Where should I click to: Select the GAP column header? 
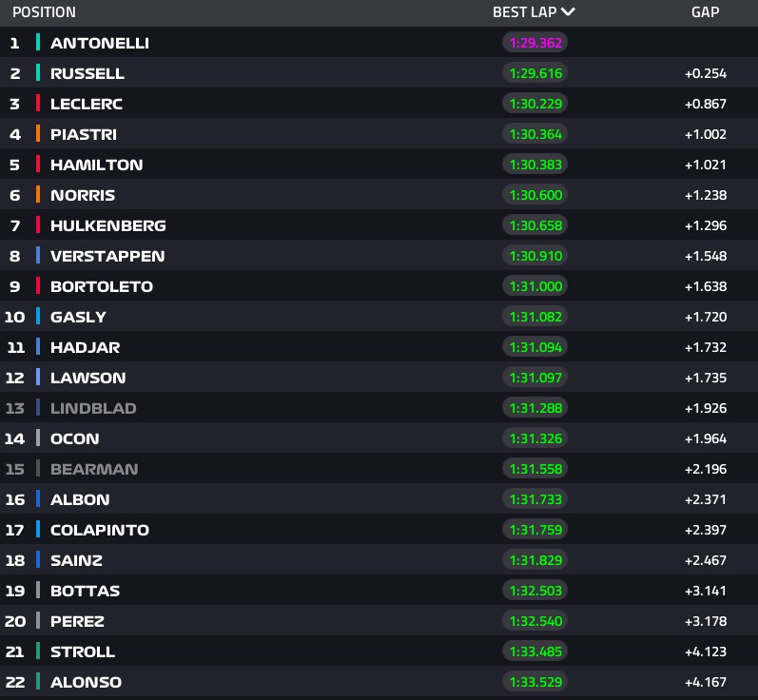[705, 12]
